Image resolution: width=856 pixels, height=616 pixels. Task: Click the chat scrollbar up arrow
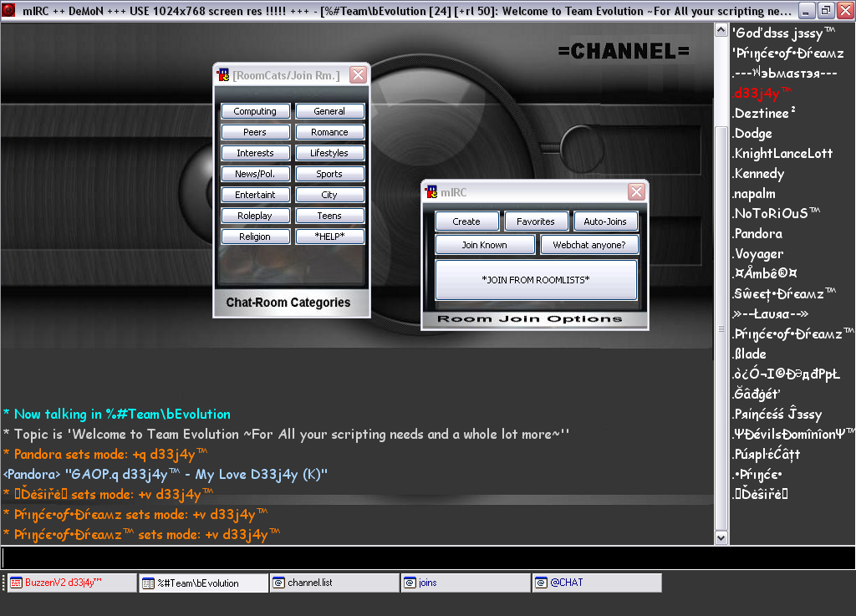[x=721, y=30]
